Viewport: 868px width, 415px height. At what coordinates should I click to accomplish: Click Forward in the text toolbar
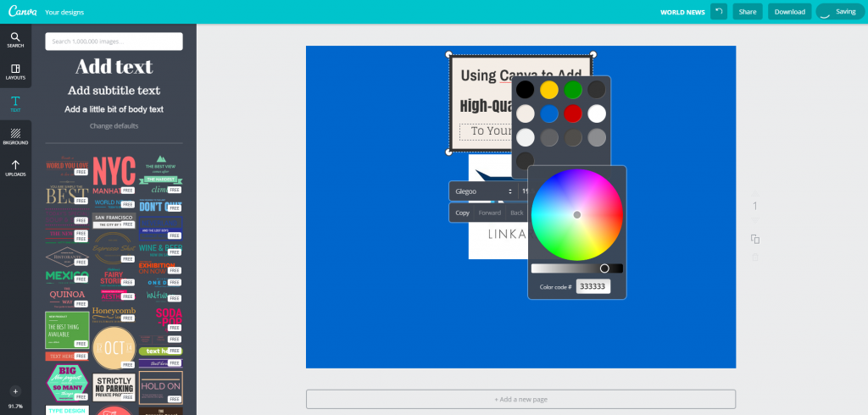[490, 213]
